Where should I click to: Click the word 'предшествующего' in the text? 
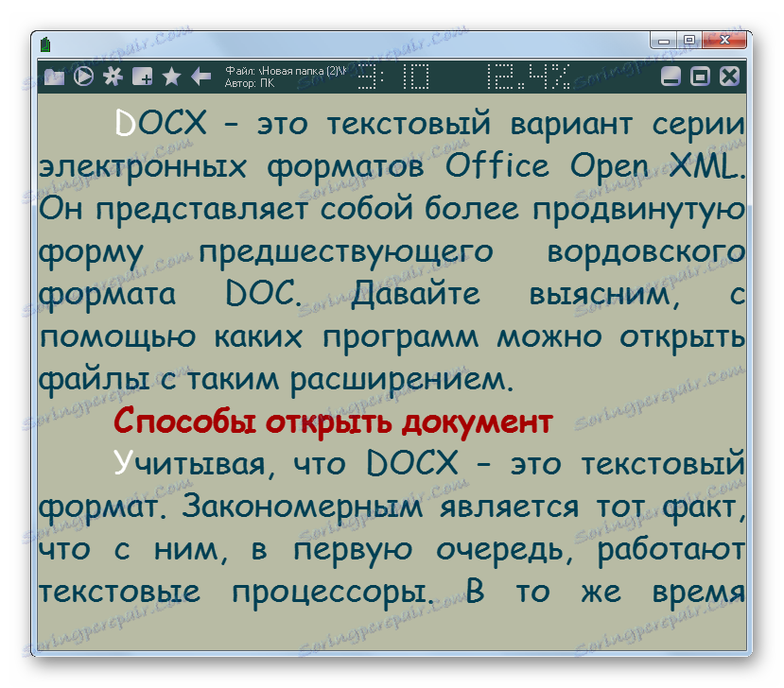tap(346, 254)
